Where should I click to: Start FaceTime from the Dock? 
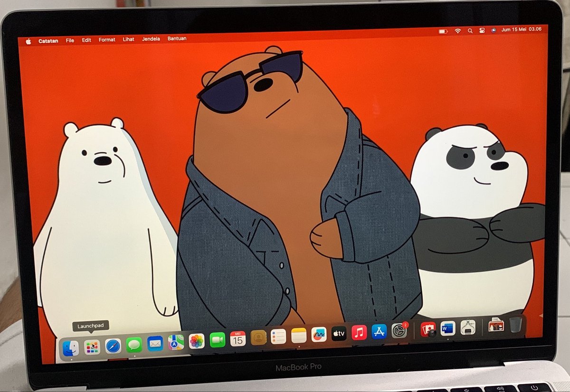[217, 340]
